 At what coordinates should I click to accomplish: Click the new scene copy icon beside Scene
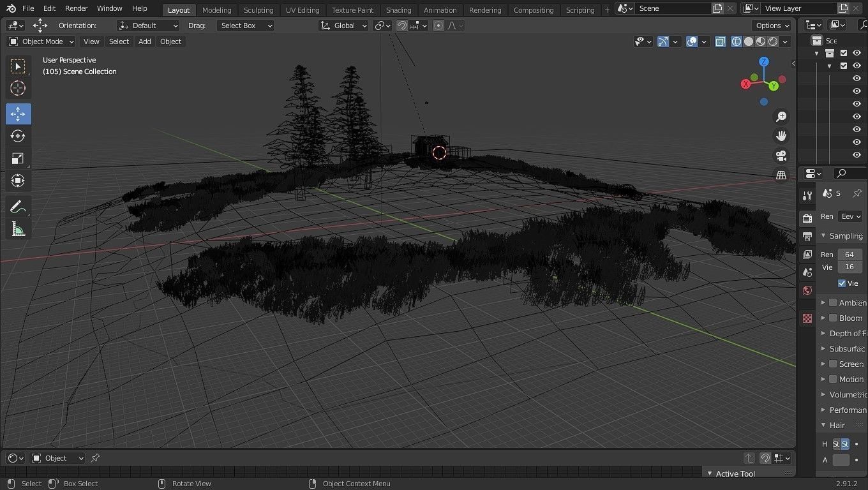tap(718, 8)
